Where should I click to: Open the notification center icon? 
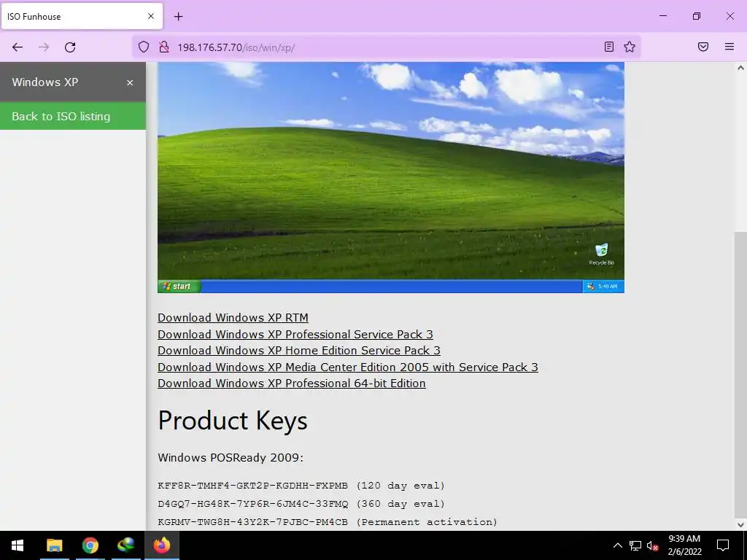click(723, 545)
